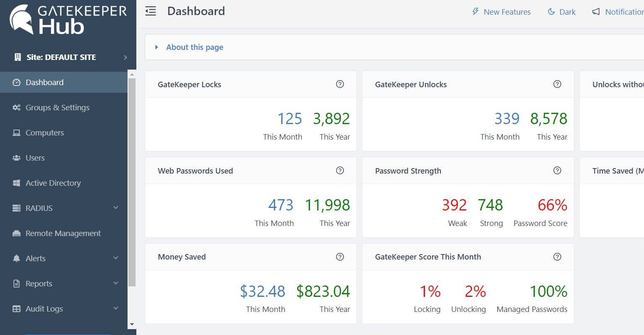The width and height of the screenshot is (644, 335).
Task: Open the GateKeeper Locks help tooltip
Action: point(340,84)
